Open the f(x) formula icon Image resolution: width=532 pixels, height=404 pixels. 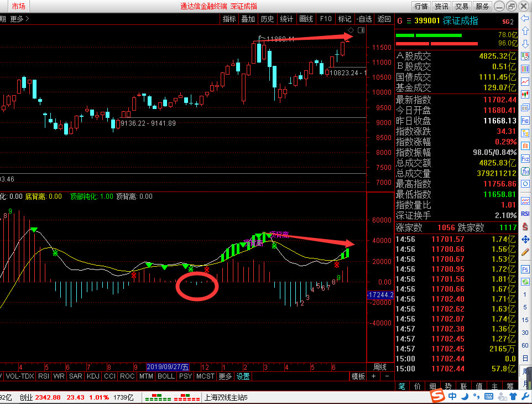pyautogui.click(x=525, y=170)
